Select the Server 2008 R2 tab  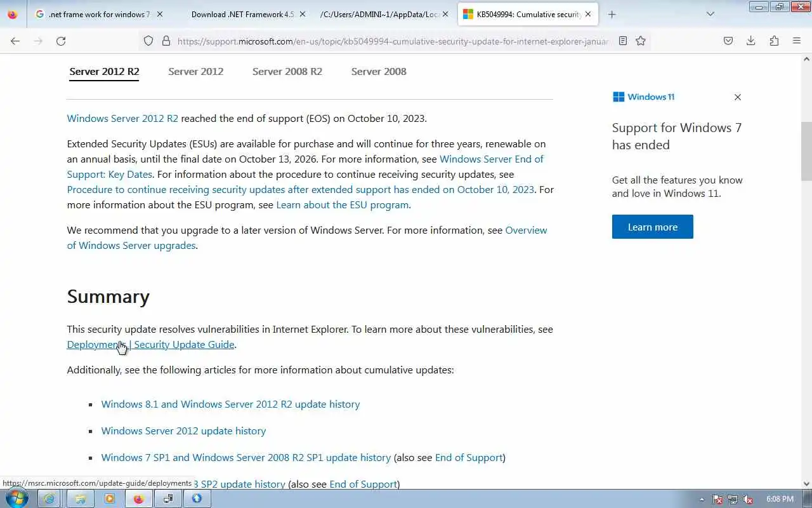click(x=287, y=71)
